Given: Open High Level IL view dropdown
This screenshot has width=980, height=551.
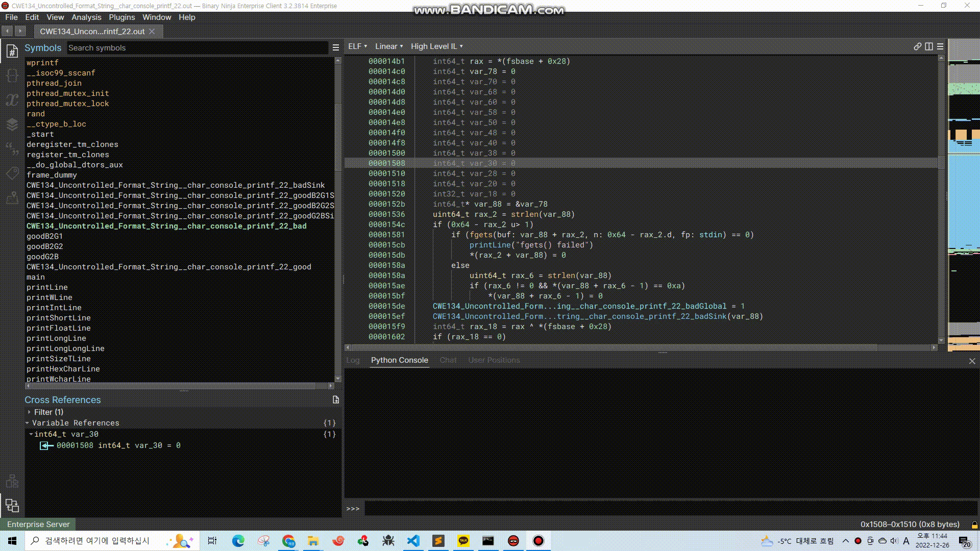Looking at the screenshot, I should (436, 46).
